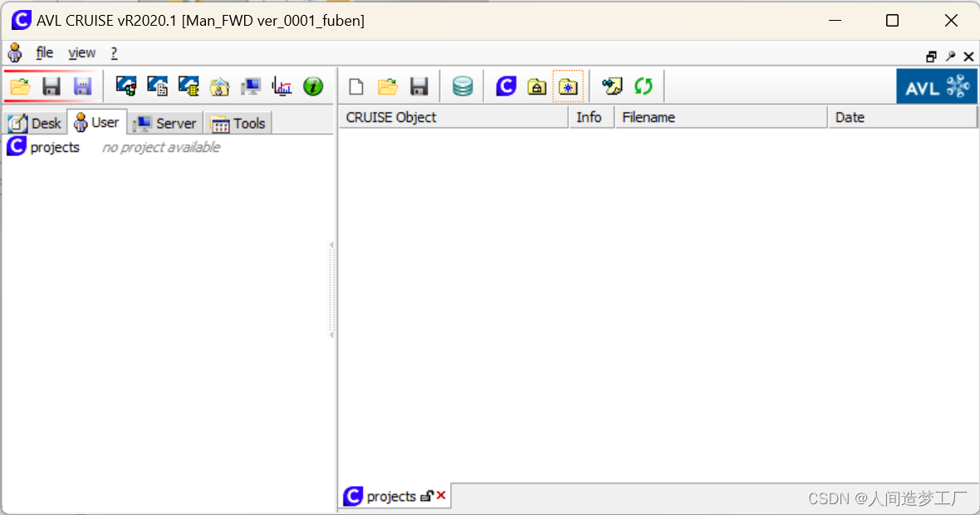Open a project with the left toolbar folder icon
The height and width of the screenshot is (515, 980).
pyautogui.click(x=20, y=86)
